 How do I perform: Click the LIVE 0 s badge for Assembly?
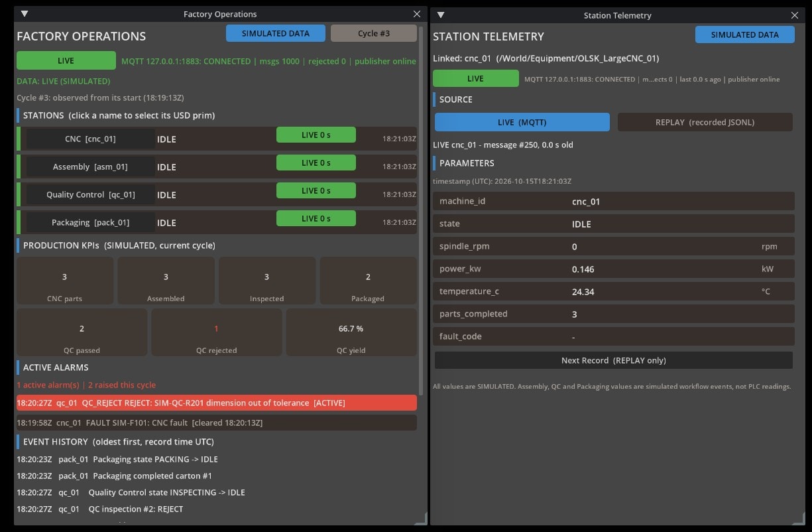316,163
